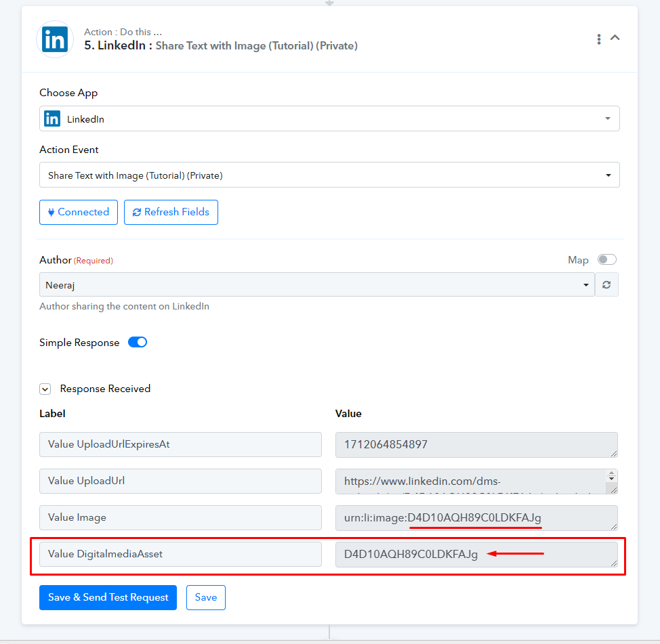Image resolution: width=660 pixels, height=644 pixels.
Task: Click the Value DigitalmediaAsset value field
Action: click(x=476, y=555)
